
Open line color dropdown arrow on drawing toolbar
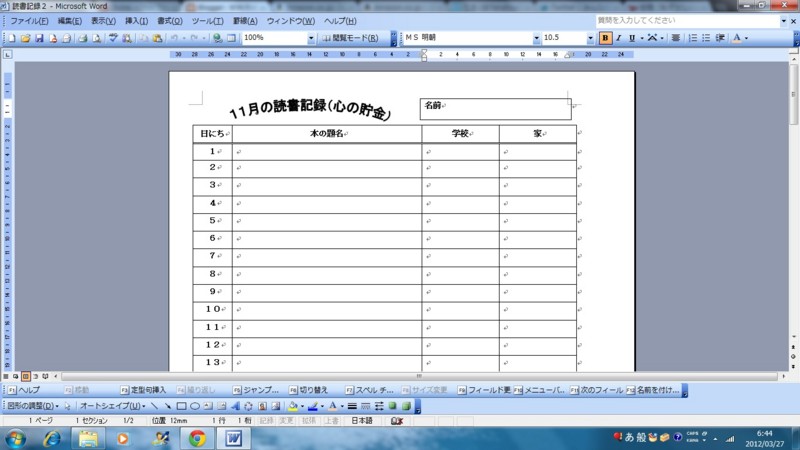click(x=322, y=406)
